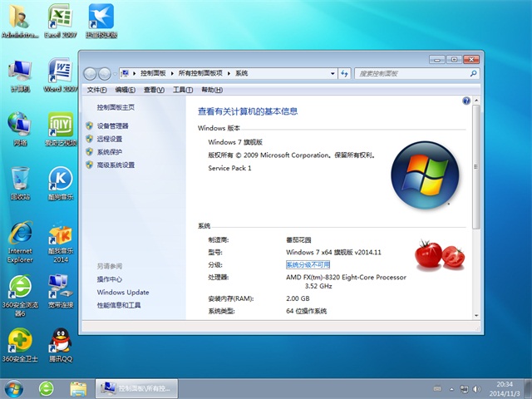Open Windows Update link
The image size is (532, 399).
123,292
